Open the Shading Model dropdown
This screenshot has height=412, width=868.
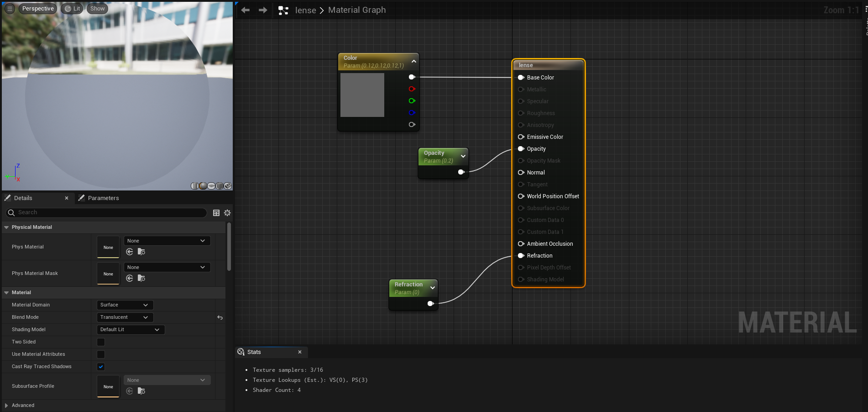130,330
